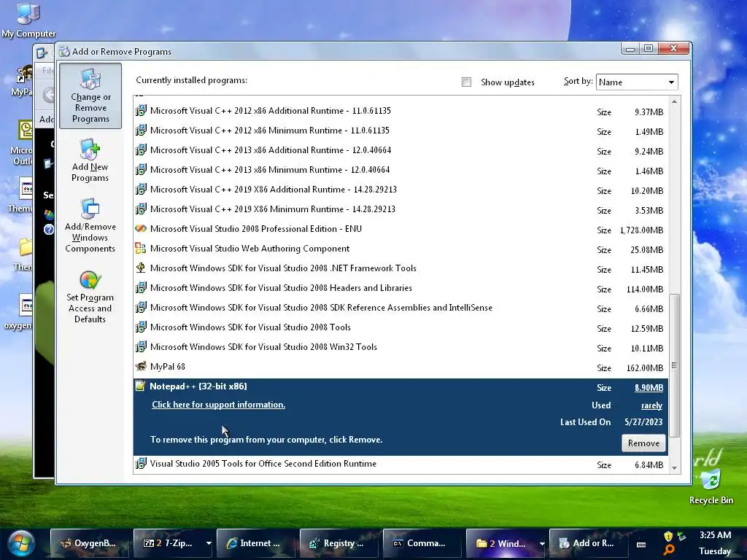
Task: Click here for support information link
Action: pyautogui.click(x=218, y=405)
